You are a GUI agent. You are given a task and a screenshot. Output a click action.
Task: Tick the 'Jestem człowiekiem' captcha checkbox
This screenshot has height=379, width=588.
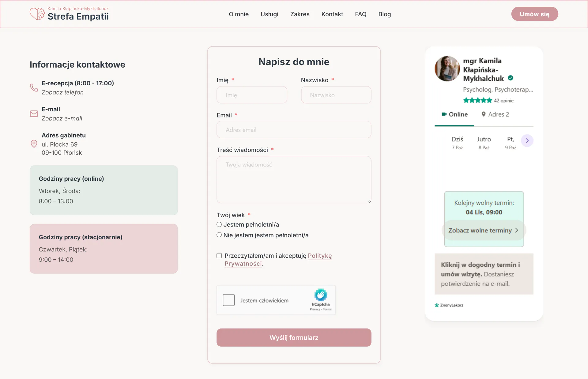click(229, 300)
